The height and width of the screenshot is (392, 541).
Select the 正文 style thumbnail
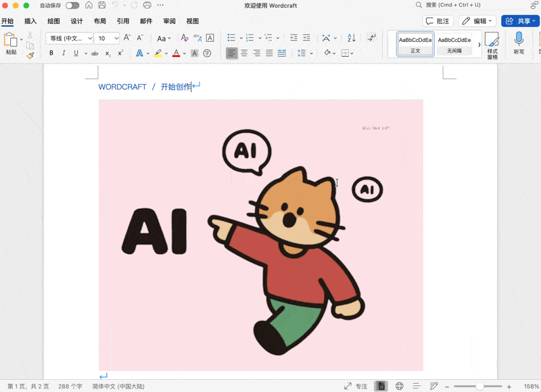pyautogui.click(x=415, y=44)
